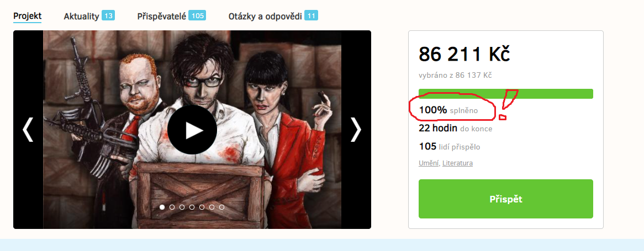Advance carousel with right arrow
Viewport: 644px width, 251px height.
pos(356,130)
